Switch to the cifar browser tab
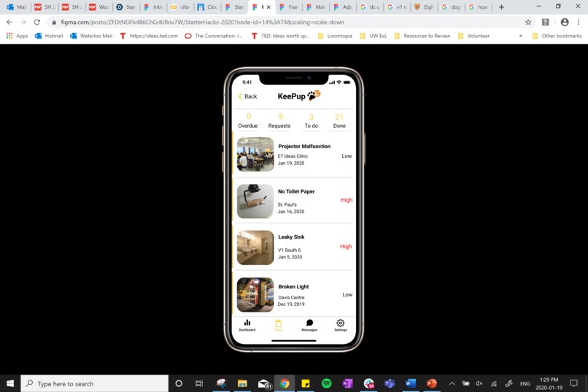Screen dimensions: 588x392 [180, 7]
